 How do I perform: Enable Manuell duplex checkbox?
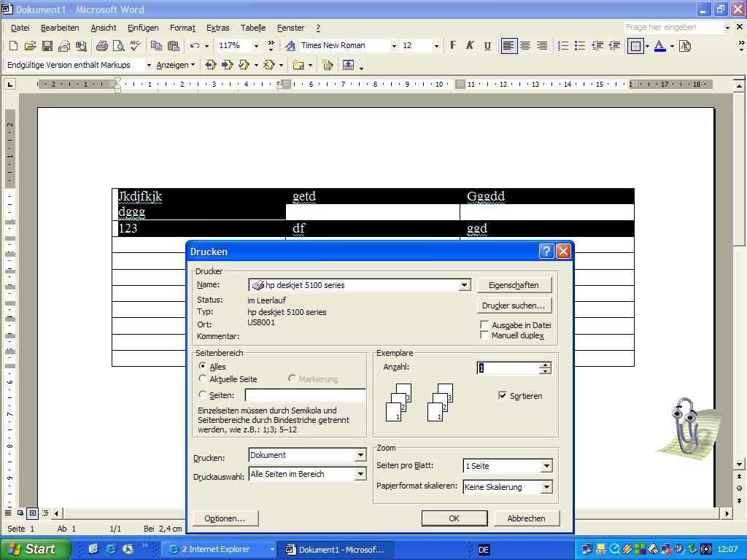(484, 335)
